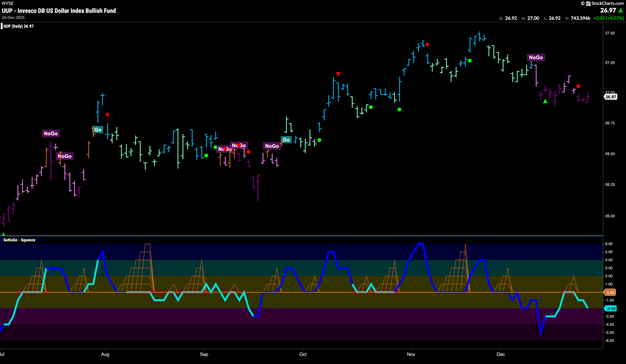Viewport: 626px width, 364px height.
Task: Click the Oct label on the time axis
Action: (303, 354)
